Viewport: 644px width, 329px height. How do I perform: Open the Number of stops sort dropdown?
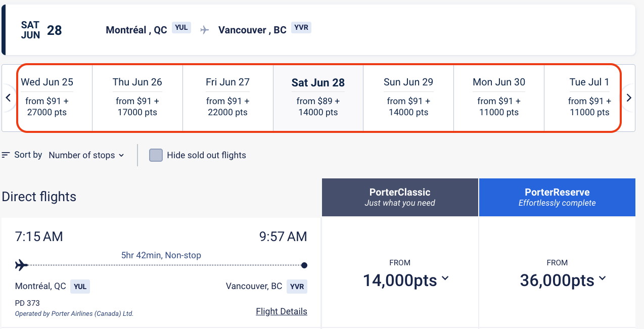(86, 155)
